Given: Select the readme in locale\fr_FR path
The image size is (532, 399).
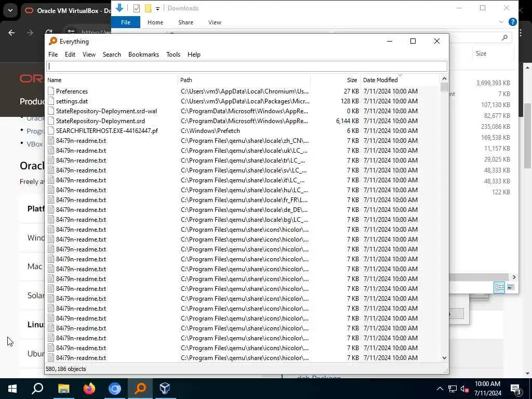Looking at the screenshot, I should point(242,200).
